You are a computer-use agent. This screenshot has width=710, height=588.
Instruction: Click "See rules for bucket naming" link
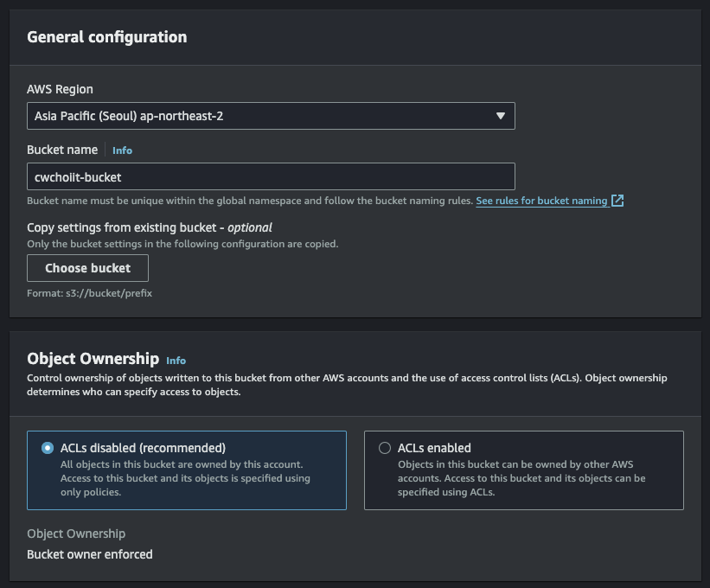point(541,201)
